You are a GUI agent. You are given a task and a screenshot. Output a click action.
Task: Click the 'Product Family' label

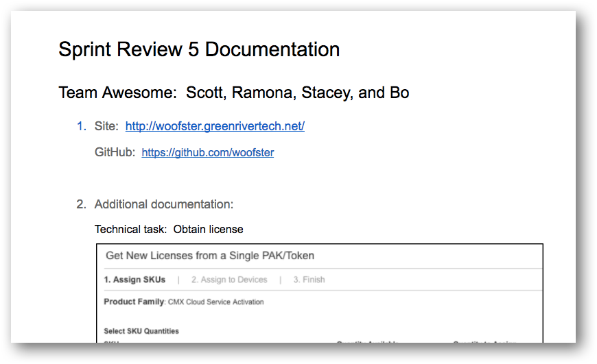[134, 302]
